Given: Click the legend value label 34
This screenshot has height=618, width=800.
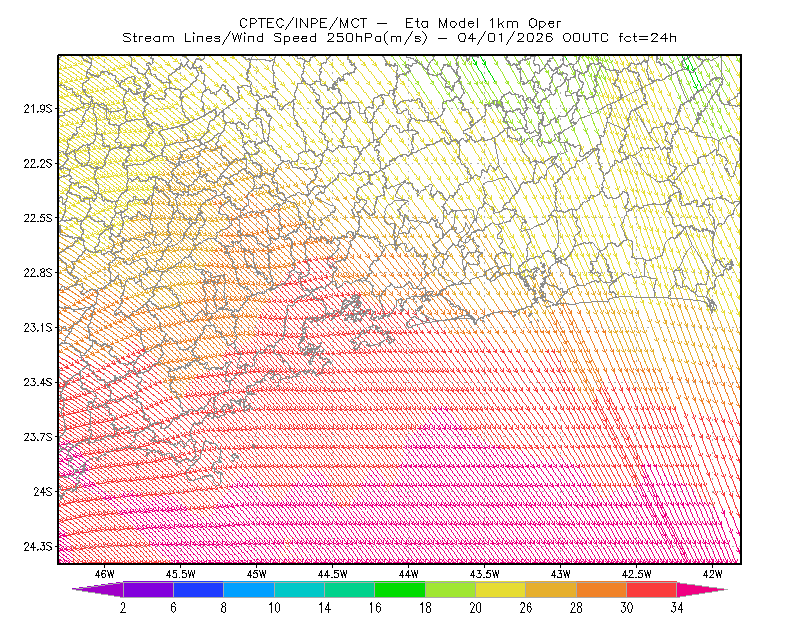Looking at the screenshot, I should click(677, 608).
